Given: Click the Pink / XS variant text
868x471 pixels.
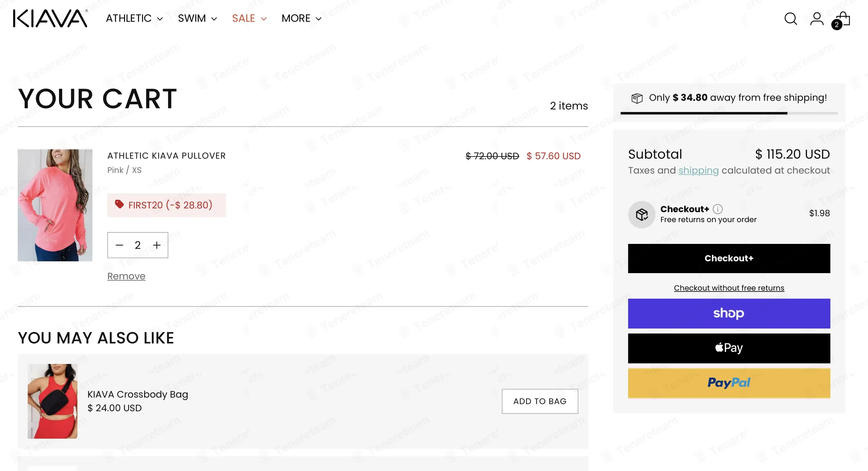Looking at the screenshot, I should click(124, 170).
